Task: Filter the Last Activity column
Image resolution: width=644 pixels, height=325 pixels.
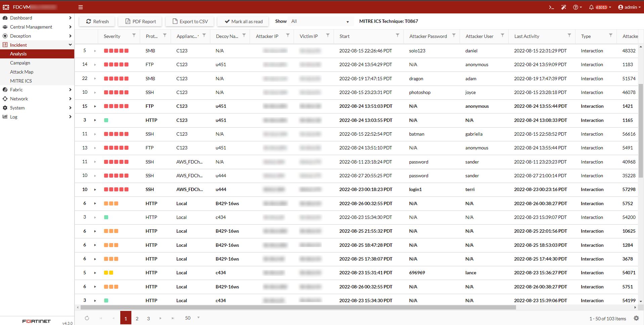Action: [569, 35]
